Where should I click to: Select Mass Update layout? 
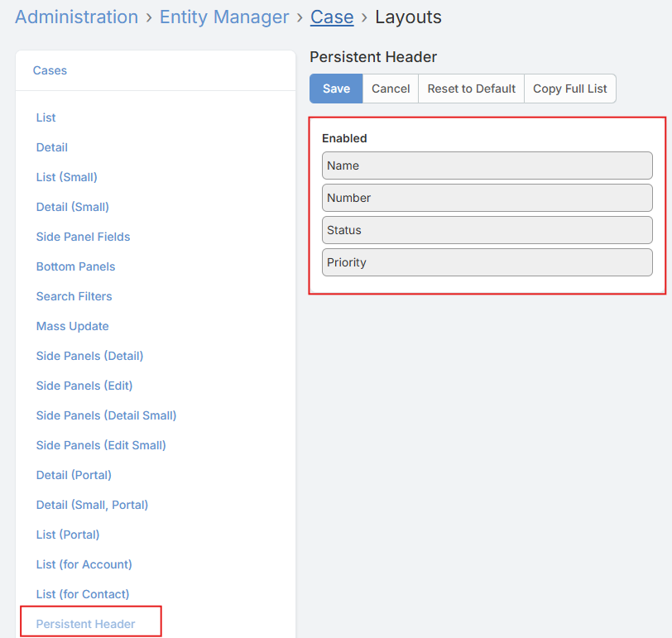tap(73, 326)
